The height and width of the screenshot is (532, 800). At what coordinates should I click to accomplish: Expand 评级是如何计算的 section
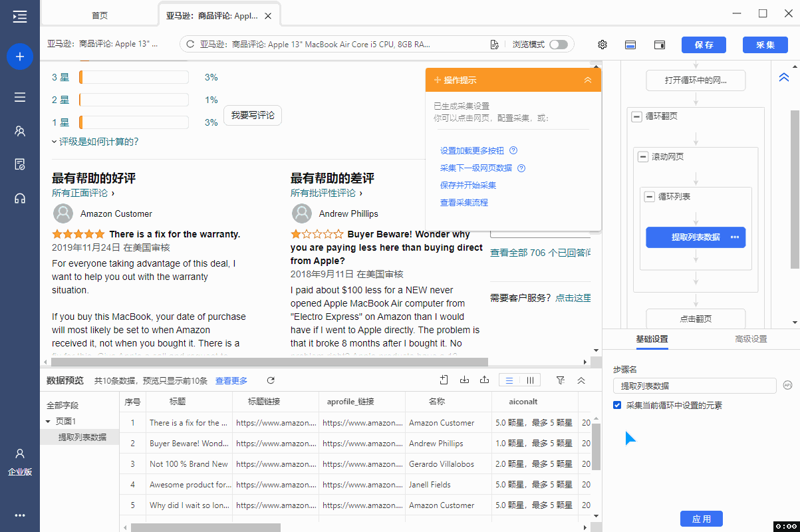[95, 142]
